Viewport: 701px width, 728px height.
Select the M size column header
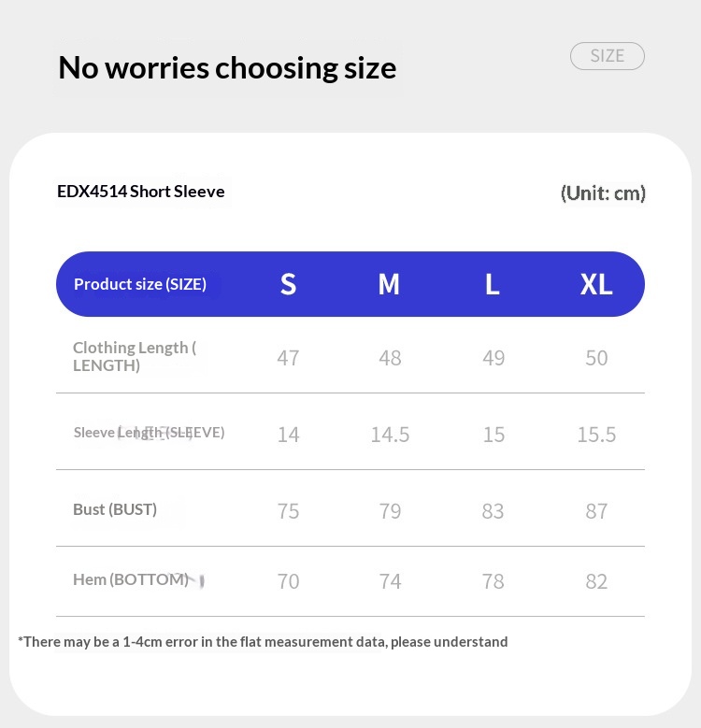389,284
